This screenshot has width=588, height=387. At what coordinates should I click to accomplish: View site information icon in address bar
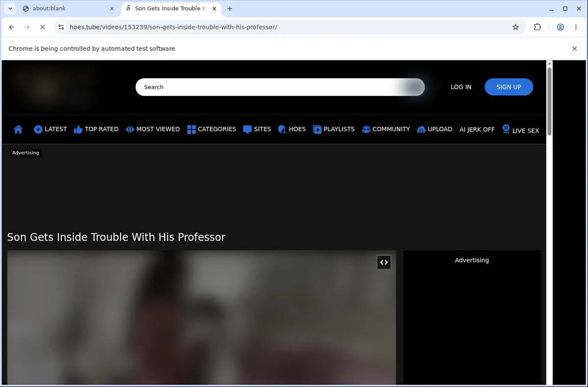[x=61, y=27]
